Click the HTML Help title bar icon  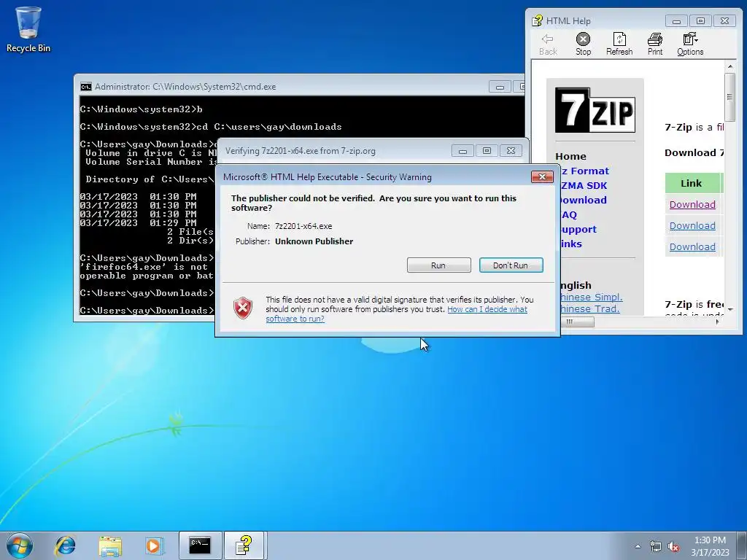coord(538,20)
